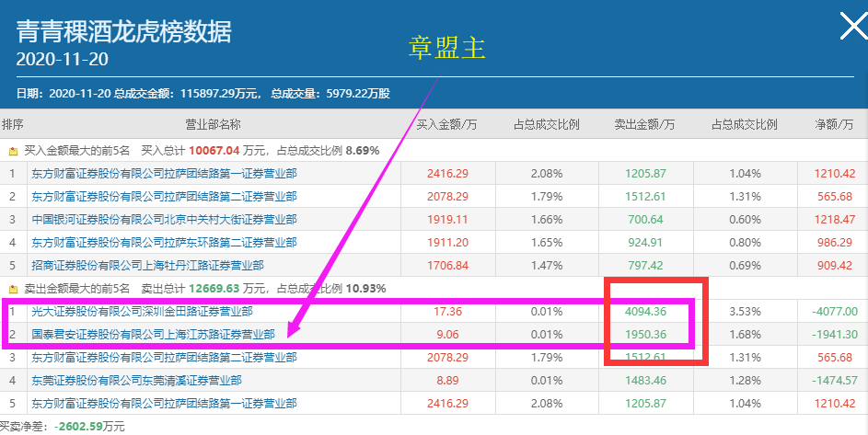Click buy amount 2416.29 in buy rank 1

[x=448, y=174]
